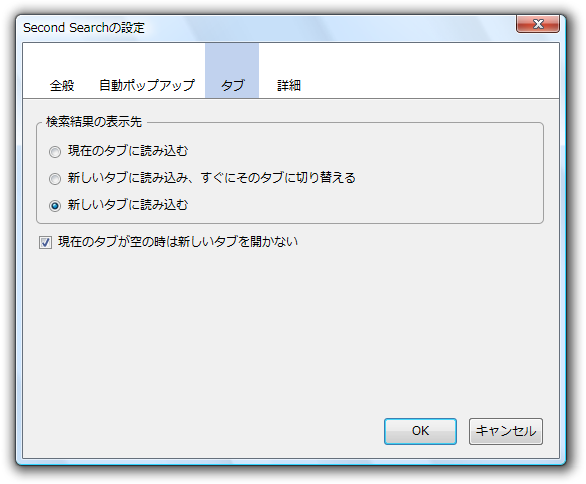Click the 現在のタブに読み込む label text
Screen dimensions: 586x484
click(128, 151)
